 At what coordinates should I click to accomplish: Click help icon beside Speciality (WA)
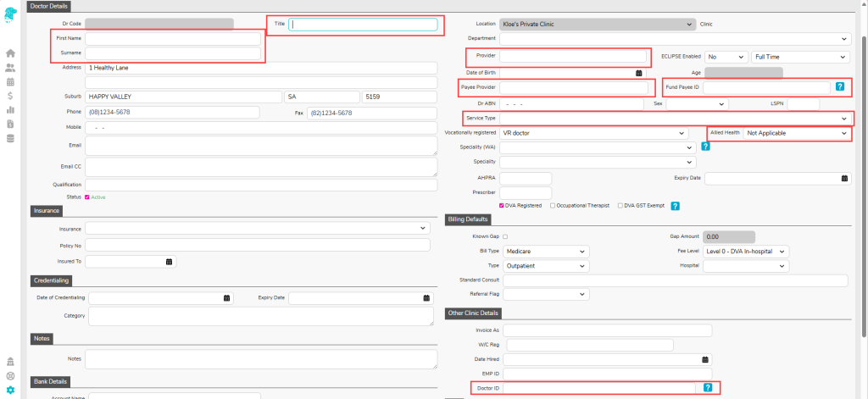pos(705,147)
